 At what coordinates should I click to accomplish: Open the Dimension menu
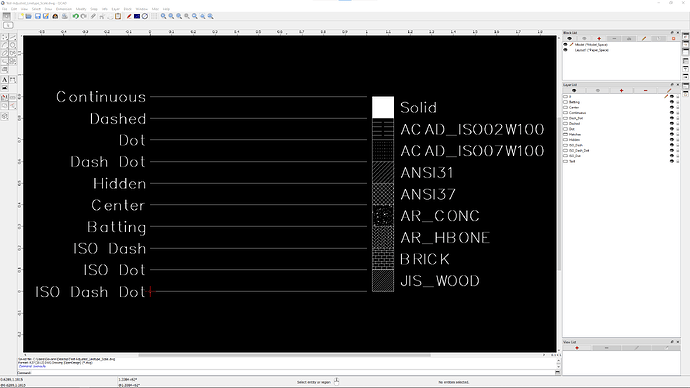[64, 9]
